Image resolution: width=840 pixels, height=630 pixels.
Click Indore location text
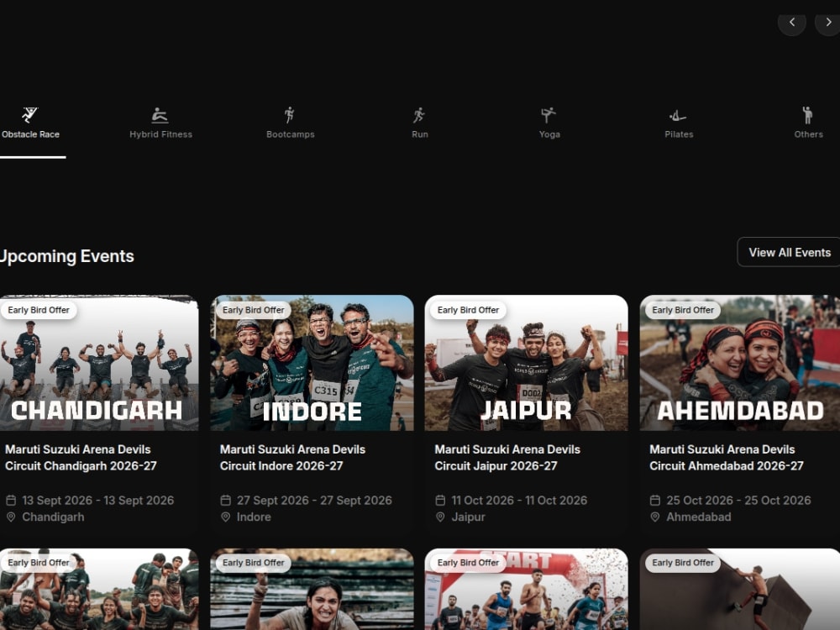[x=254, y=517]
